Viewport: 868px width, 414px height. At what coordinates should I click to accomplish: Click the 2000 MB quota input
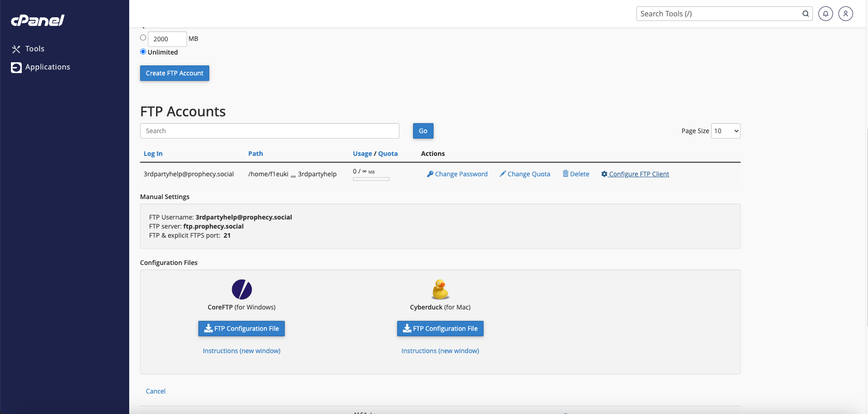coord(167,39)
